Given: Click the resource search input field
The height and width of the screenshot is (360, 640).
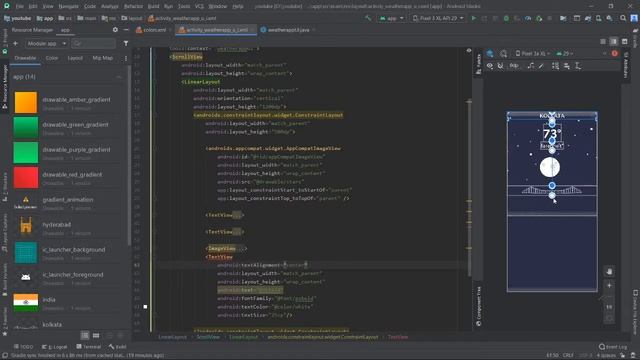Looking at the screenshot, I should click(93, 43).
